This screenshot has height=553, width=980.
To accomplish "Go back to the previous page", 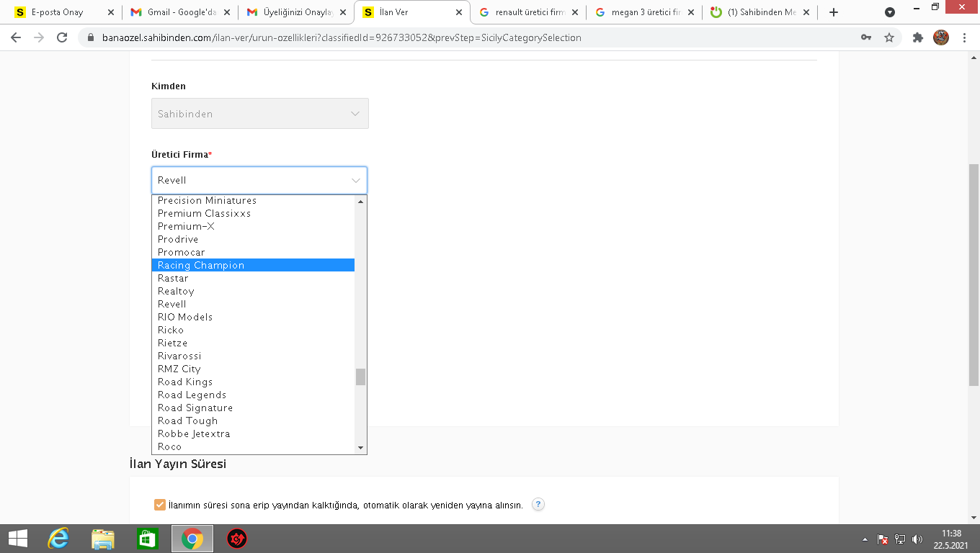I will tap(16, 37).
